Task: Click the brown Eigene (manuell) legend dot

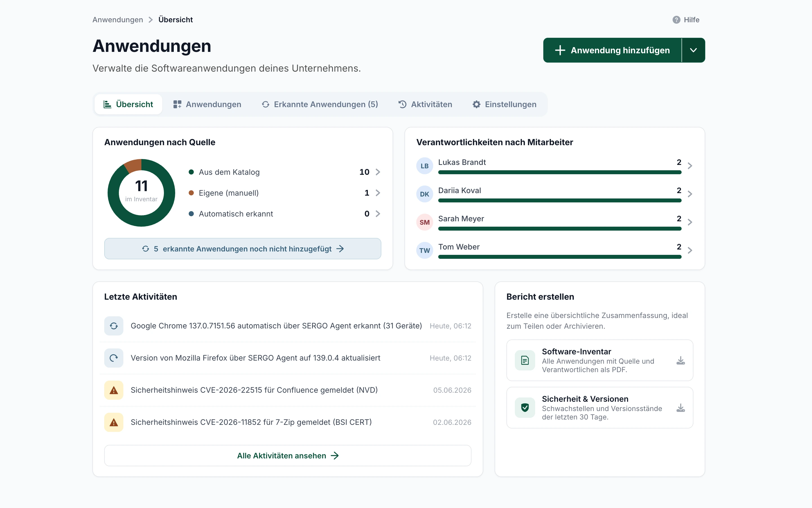Action: 191,193
